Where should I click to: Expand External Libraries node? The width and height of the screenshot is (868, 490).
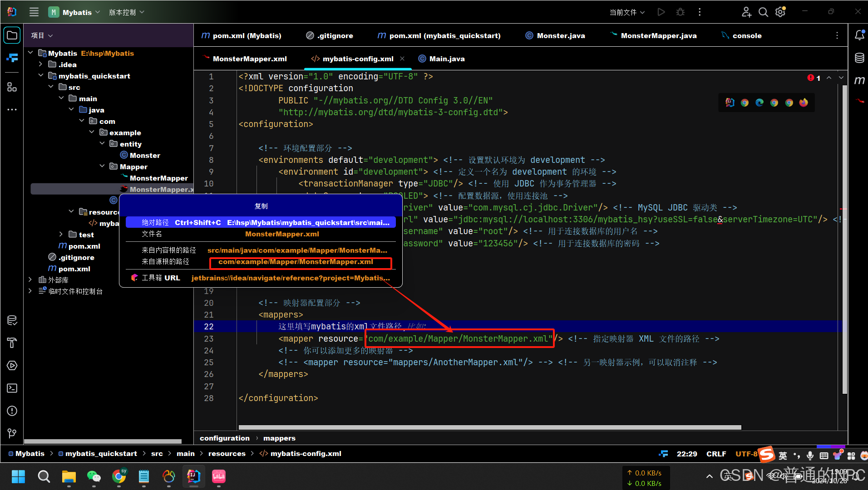click(x=30, y=280)
